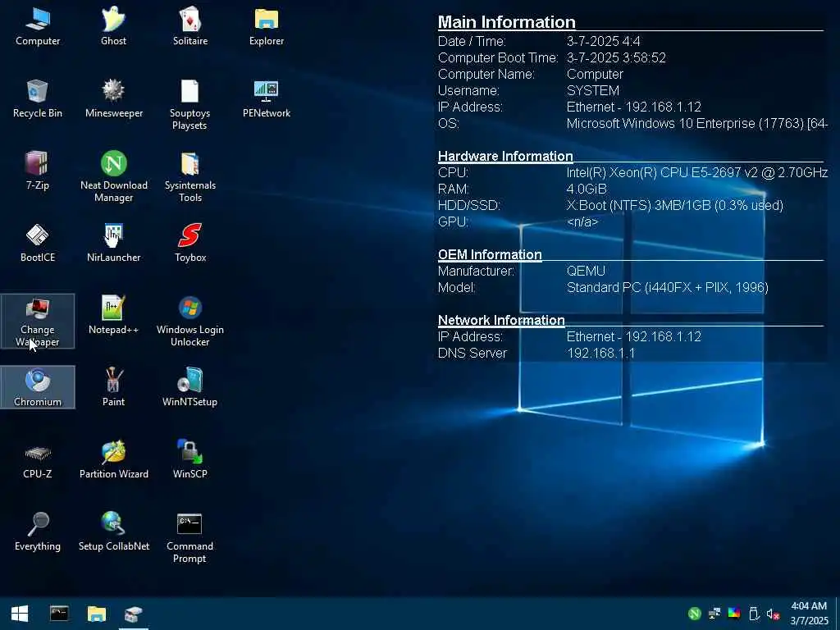This screenshot has height=630, width=840.
Task: Open the Everything search shortcut
Action: tap(38, 532)
